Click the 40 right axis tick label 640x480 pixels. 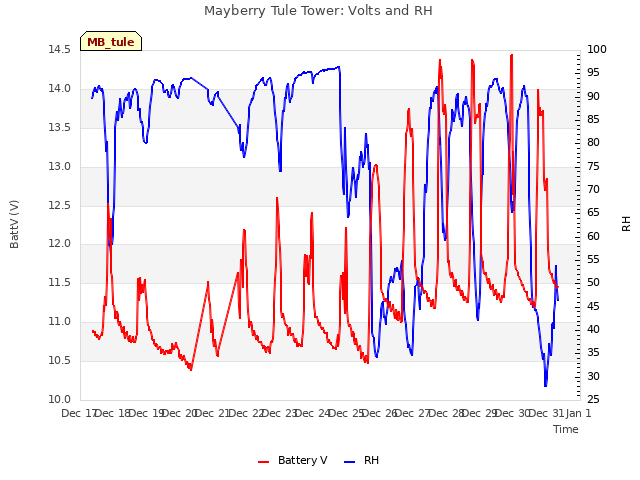point(593,329)
